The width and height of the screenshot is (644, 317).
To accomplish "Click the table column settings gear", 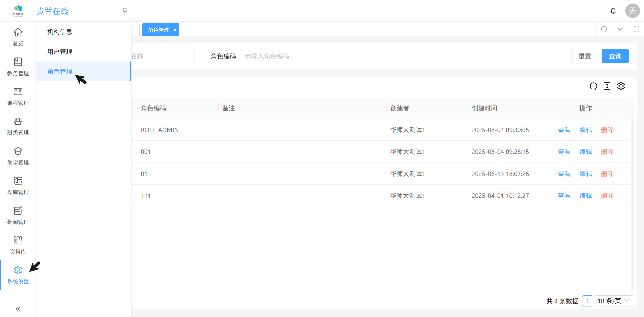I will click(x=621, y=86).
